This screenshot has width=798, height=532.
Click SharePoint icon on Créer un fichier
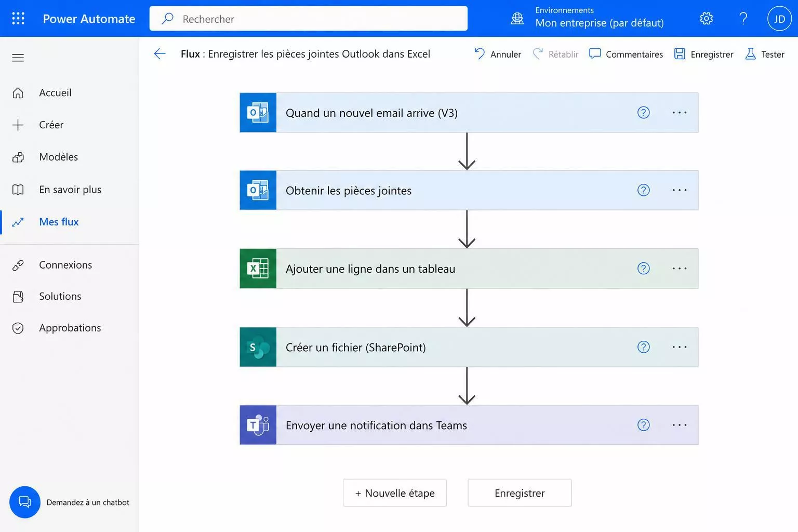(258, 347)
